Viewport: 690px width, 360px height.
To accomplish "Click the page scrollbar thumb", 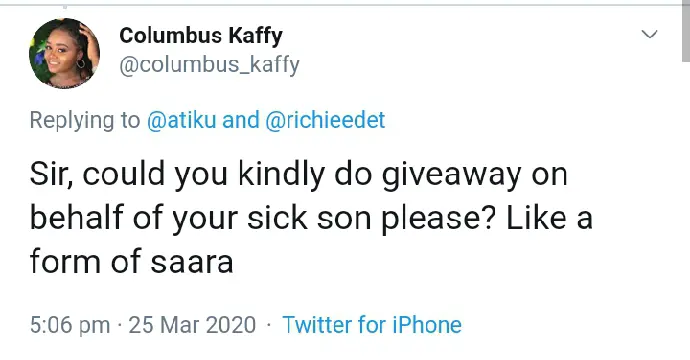I will (686, 31).
